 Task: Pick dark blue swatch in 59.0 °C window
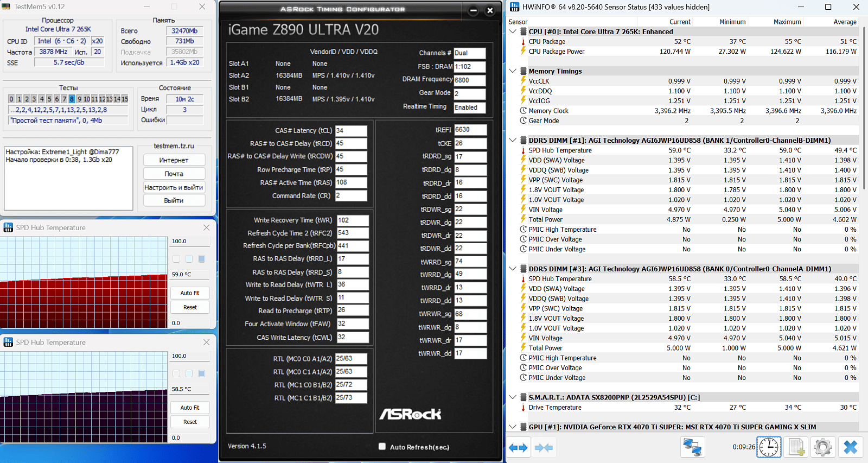[x=201, y=259]
